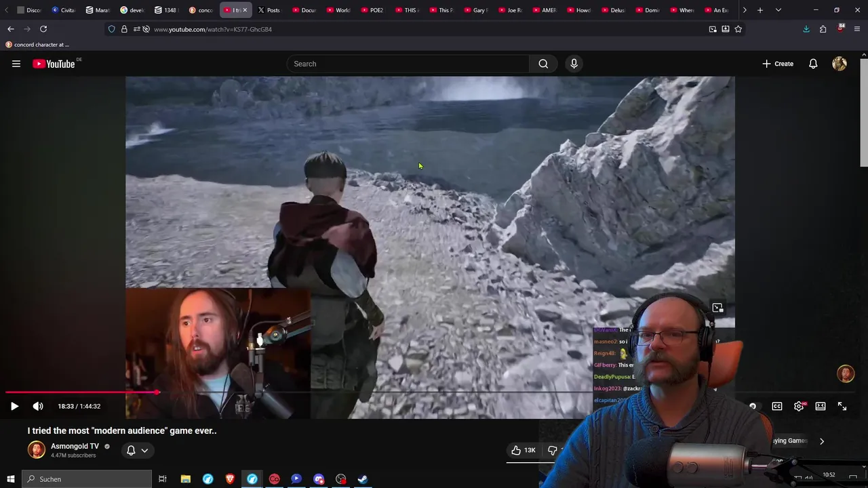The width and height of the screenshot is (868, 488).
Task: Open the Windows Start menu
Action: (x=11, y=479)
